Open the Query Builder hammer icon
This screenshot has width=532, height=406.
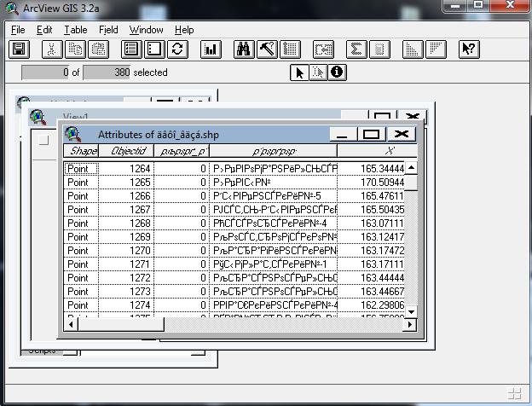(267, 49)
